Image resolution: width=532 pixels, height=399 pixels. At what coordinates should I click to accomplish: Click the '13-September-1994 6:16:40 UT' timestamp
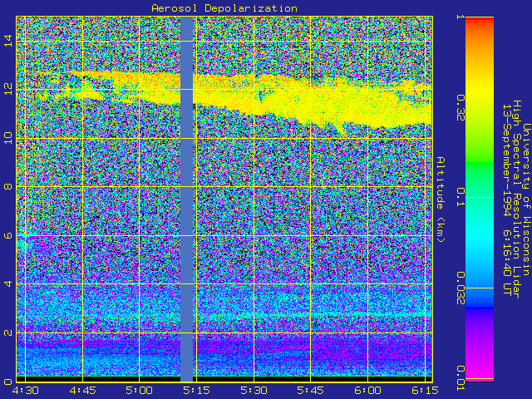click(507, 199)
